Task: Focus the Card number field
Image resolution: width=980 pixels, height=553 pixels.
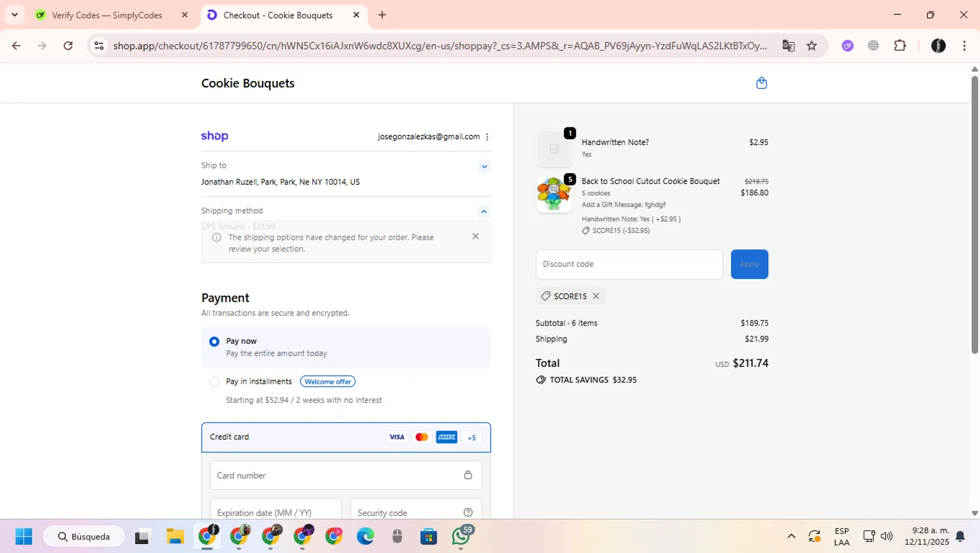Action: click(346, 475)
